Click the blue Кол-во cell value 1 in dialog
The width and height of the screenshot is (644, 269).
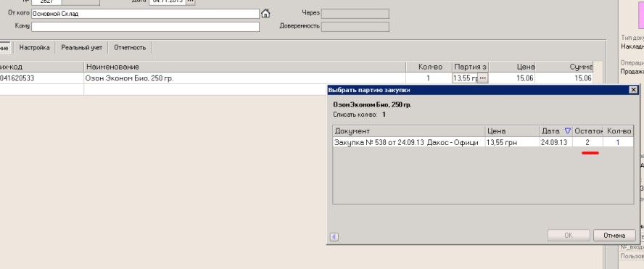[x=618, y=143]
